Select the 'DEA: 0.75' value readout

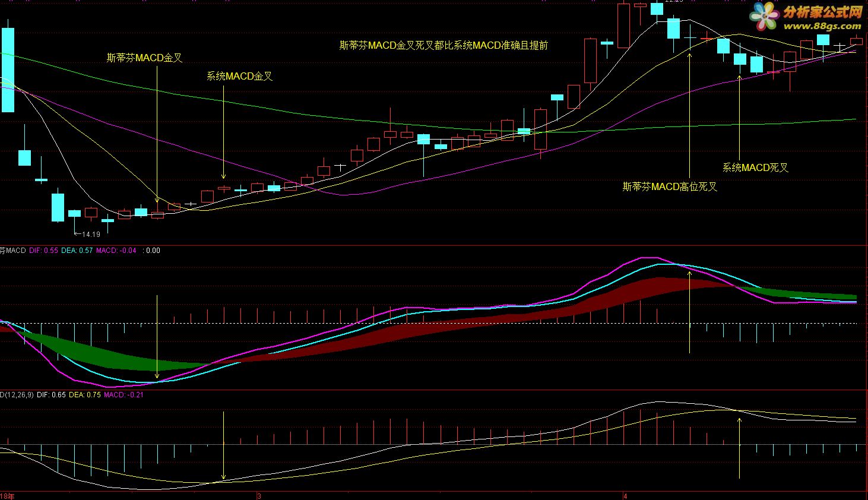tap(85, 395)
